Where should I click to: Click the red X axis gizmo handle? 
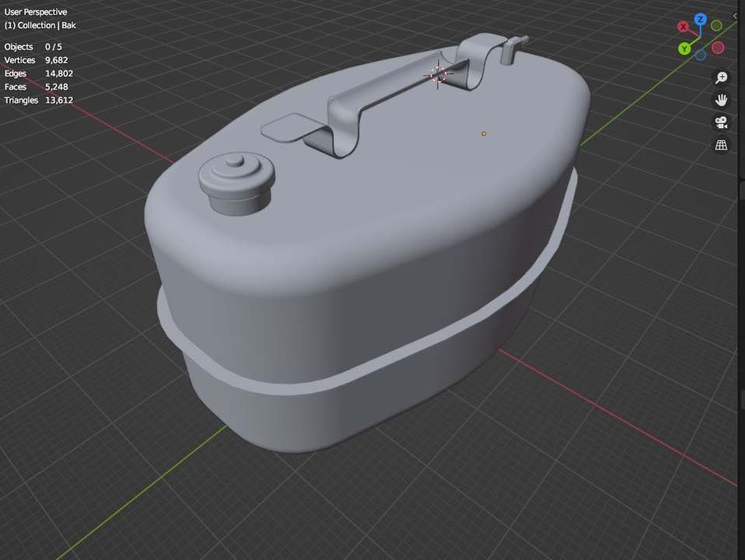pyautogui.click(x=684, y=26)
